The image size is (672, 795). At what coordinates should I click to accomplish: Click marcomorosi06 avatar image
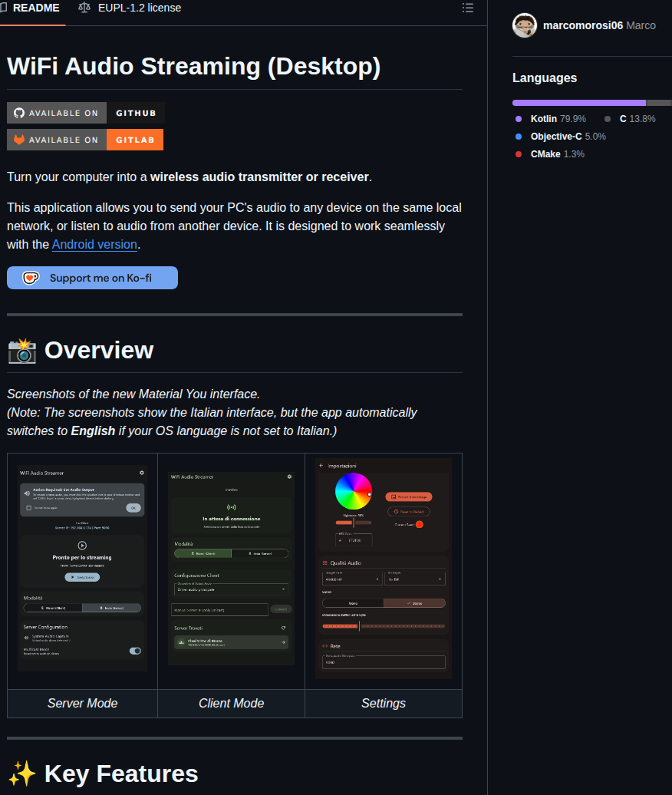[525, 25]
